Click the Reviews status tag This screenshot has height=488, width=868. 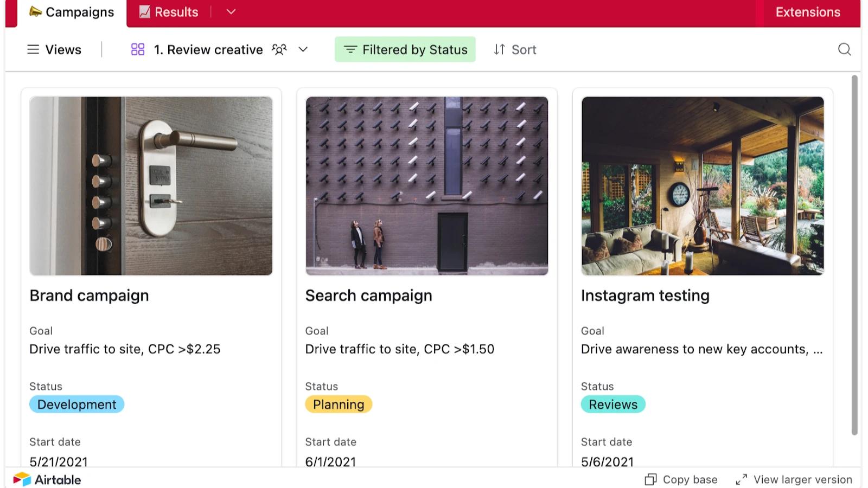pyautogui.click(x=613, y=404)
